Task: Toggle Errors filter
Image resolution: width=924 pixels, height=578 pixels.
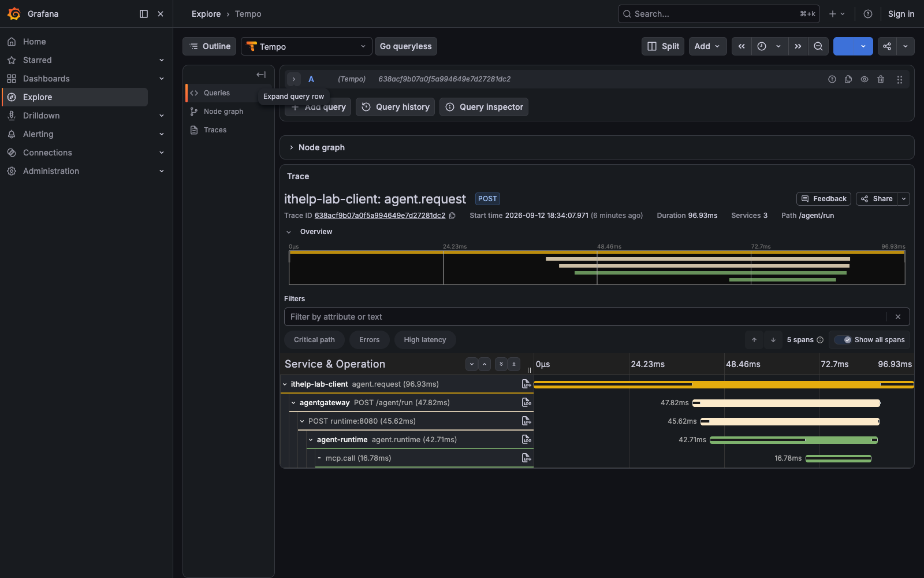Action: [x=370, y=340]
